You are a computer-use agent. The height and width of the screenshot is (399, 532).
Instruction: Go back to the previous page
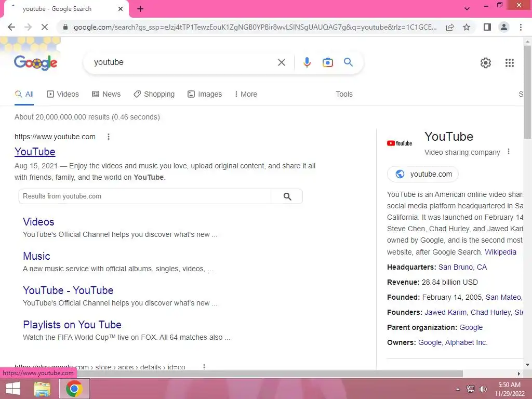11,27
